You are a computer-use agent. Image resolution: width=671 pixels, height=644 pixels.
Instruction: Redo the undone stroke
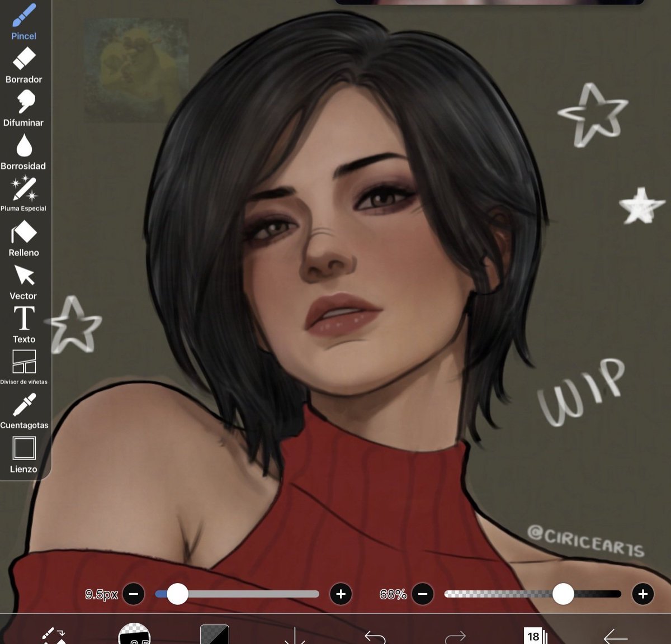455,637
